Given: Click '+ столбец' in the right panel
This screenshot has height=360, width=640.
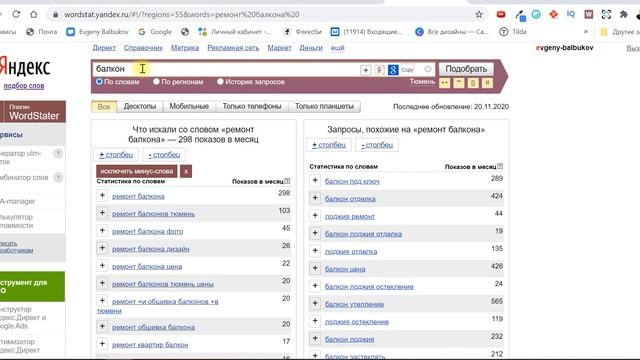Looking at the screenshot, I should (x=329, y=145).
